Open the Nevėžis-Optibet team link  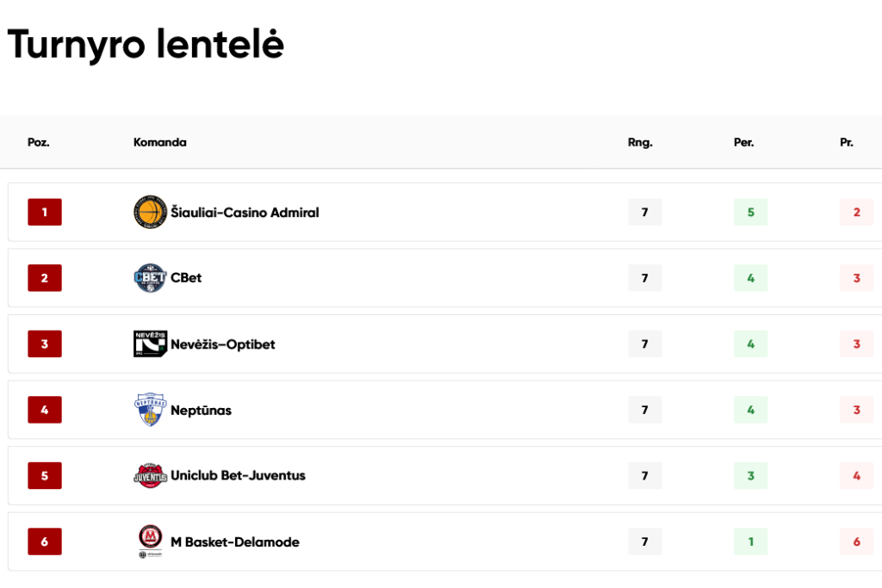coord(223,344)
